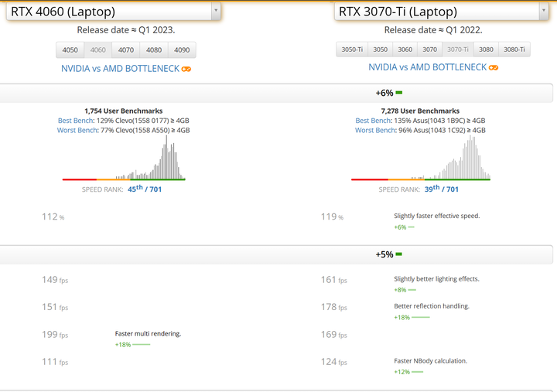Click the dropdown arrow beside RTX 4060 (Laptop)
557x392 pixels.
pos(216,11)
